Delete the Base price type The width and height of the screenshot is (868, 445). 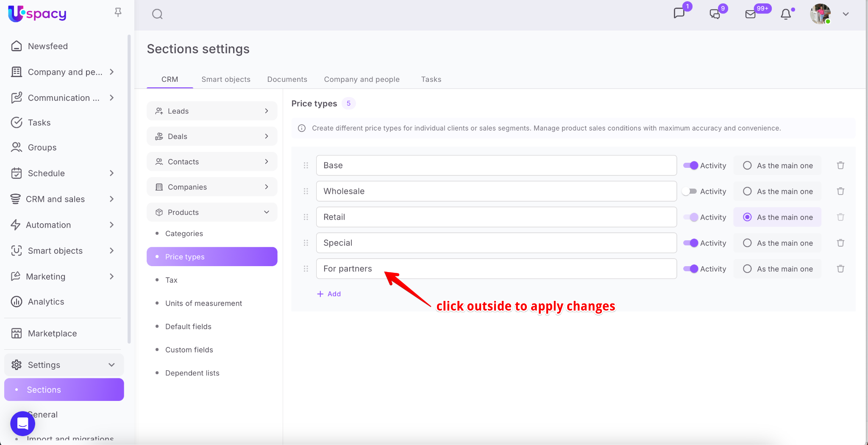[840, 165]
